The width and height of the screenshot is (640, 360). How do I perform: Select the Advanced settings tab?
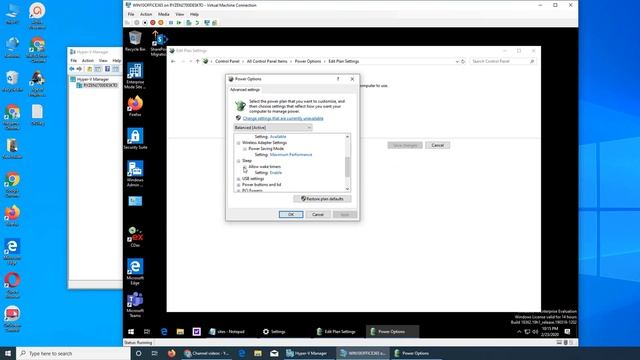click(x=244, y=90)
